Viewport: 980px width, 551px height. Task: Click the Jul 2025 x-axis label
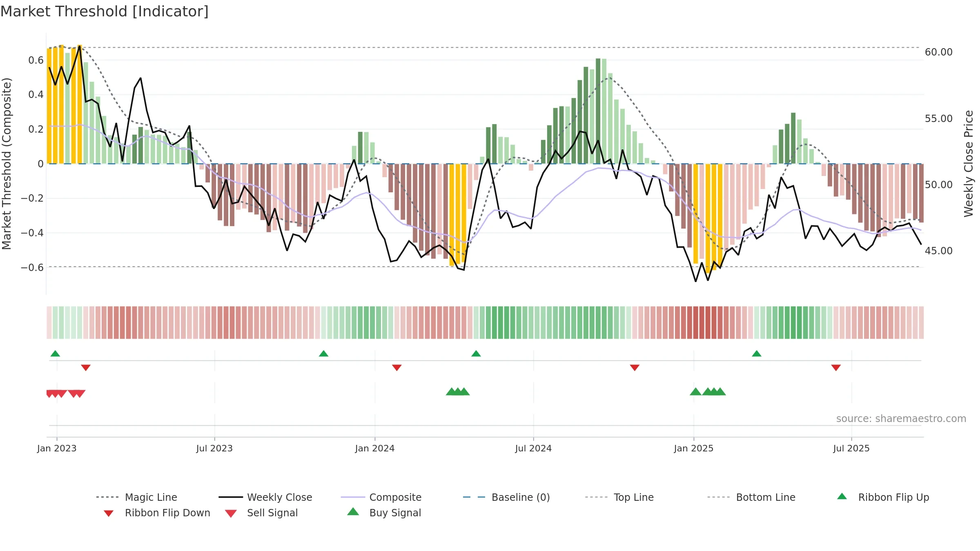[851, 448]
